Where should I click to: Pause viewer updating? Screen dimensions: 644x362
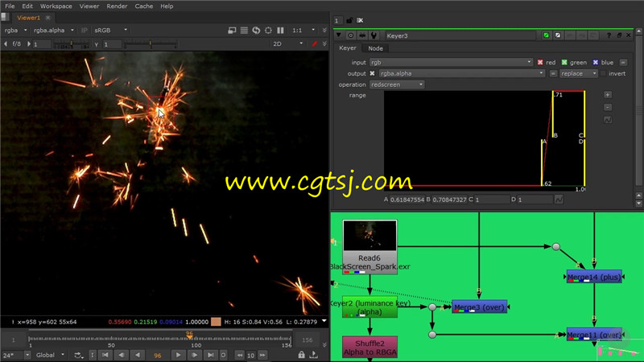[280, 31]
